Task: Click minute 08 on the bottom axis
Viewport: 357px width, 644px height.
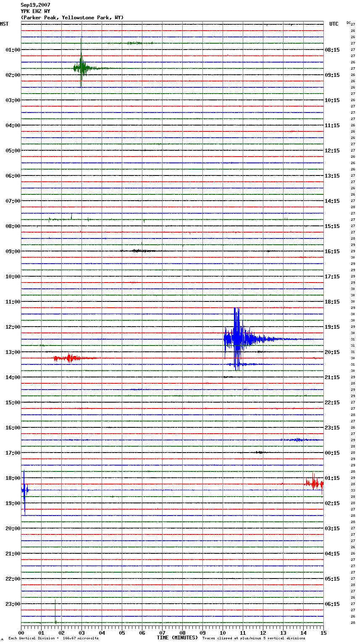Action: pyautogui.click(x=182, y=633)
